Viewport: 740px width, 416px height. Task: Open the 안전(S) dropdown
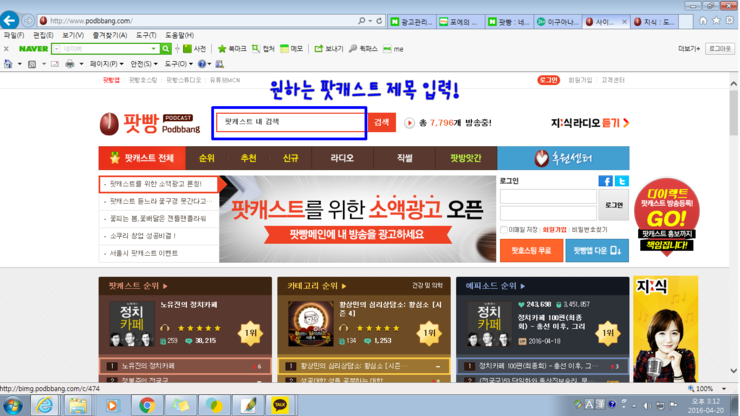pos(143,64)
